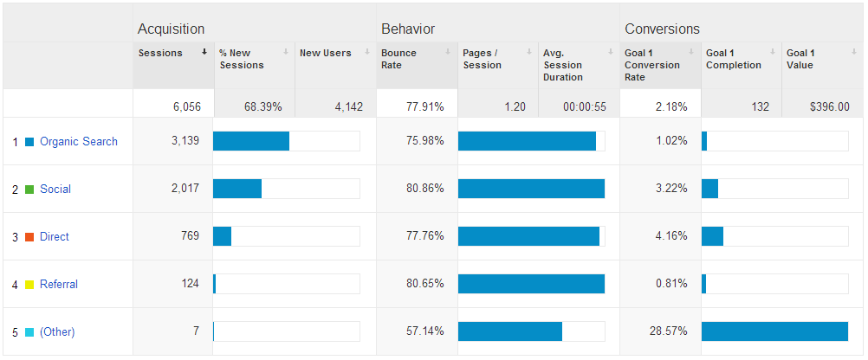Click the blue Organic Search color swatch
This screenshot has width=868, height=360.
pos(30,142)
